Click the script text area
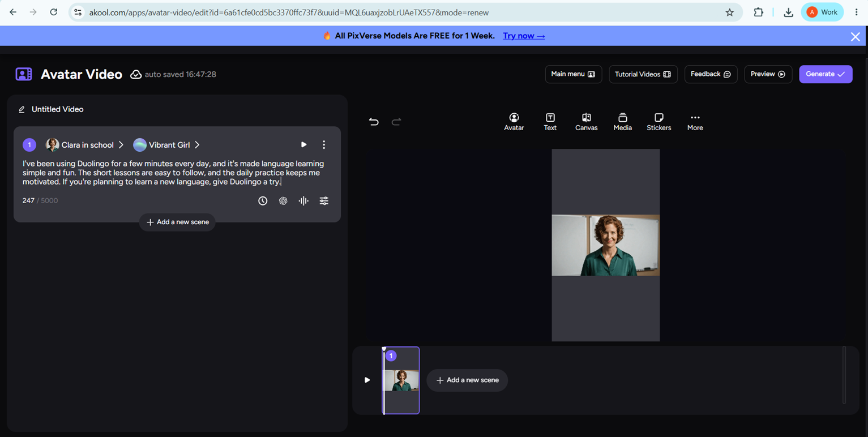Screen dimensions: 868x437 [x=173, y=173]
